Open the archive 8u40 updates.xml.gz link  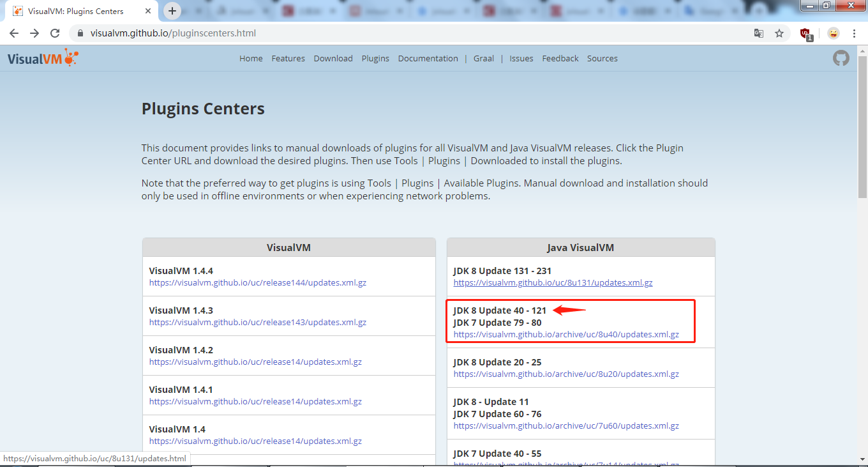click(566, 334)
